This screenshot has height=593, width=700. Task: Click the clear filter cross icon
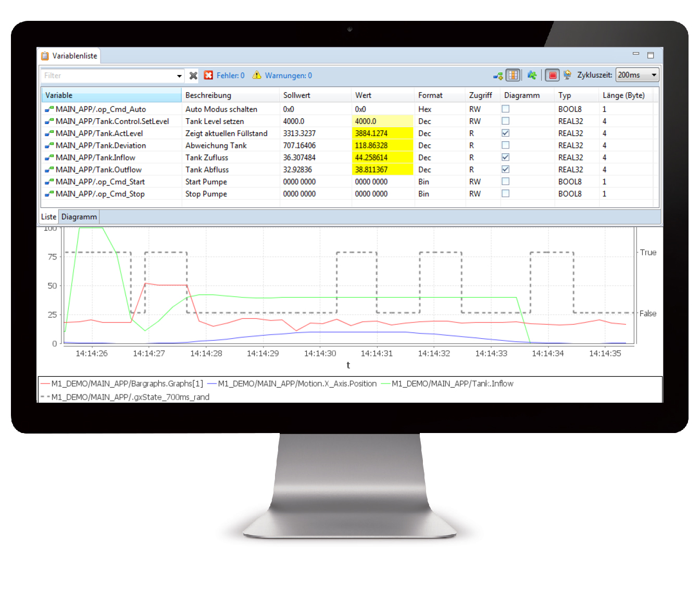point(193,75)
